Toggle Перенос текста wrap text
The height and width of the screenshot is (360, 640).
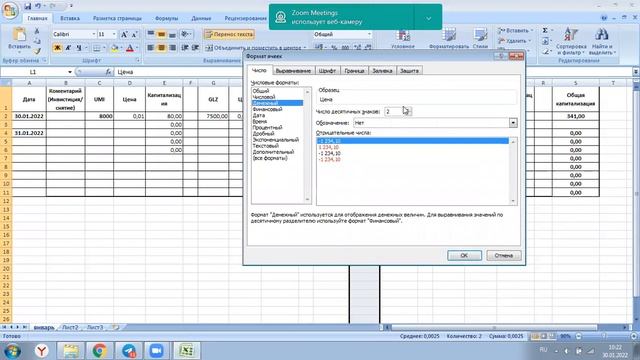point(229,34)
